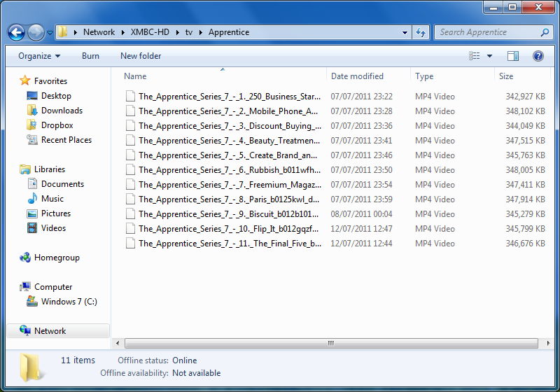The width and height of the screenshot is (560, 392).
Task: Click the 11 items label in the details pane
Action: tap(78, 360)
